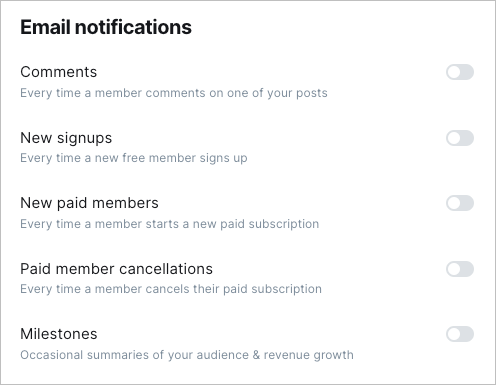Click the text about members canceling paid subscription
The height and width of the screenshot is (385, 496).
pyautogui.click(x=171, y=289)
